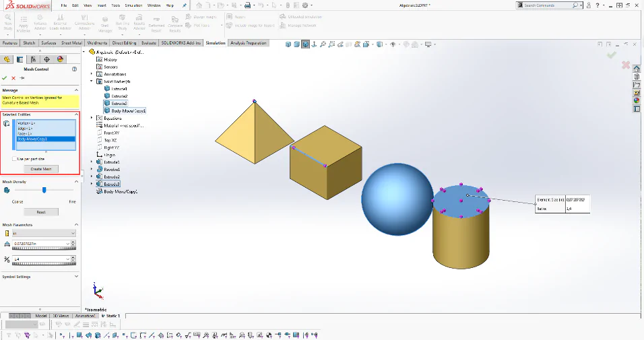Screen dimensions: 644x340
Task: Open the unit dropdown showing in
Action: tap(44, 233)
